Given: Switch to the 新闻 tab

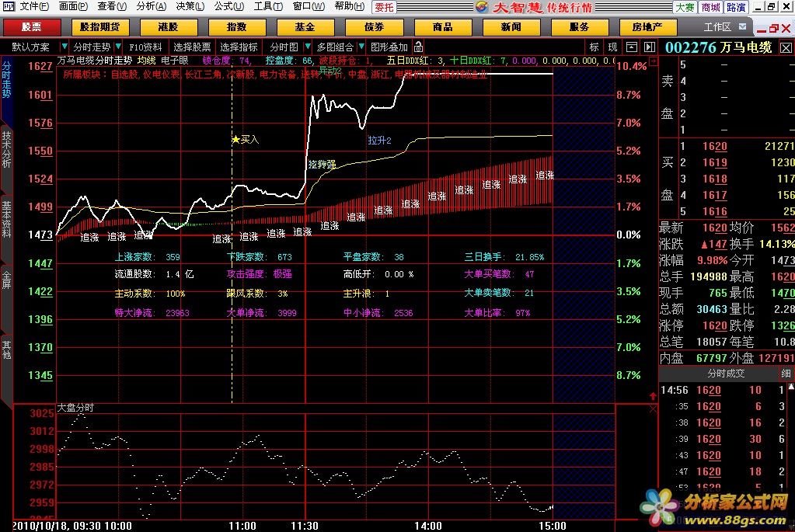Looking at the screenshot, I should (x=511, y=27).
